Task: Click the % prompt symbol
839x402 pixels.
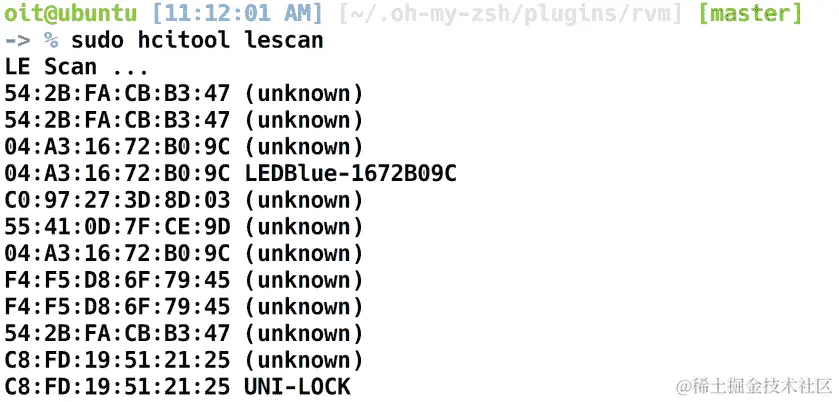Action: pos(51,40)
